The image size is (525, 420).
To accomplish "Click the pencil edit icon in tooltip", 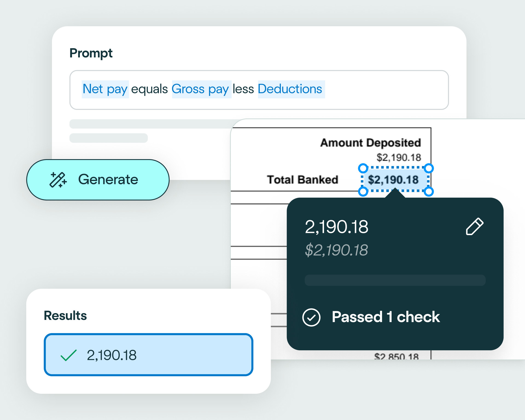I will [x=474, y=226].
